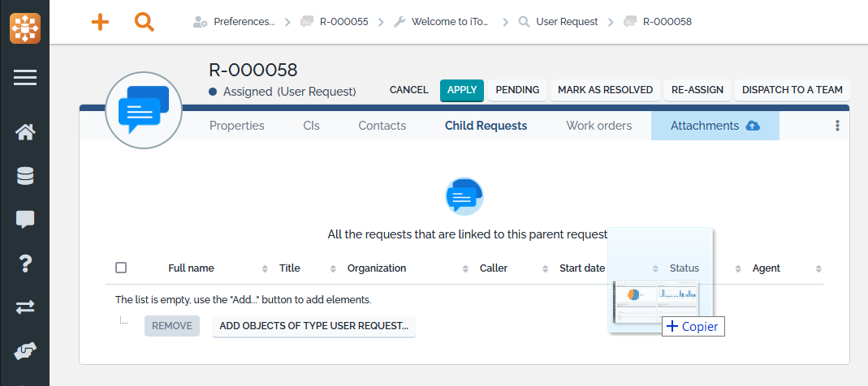Open the speech bubble sidebar menu
The height and width of the screenshot is (386, 868).
24,219
